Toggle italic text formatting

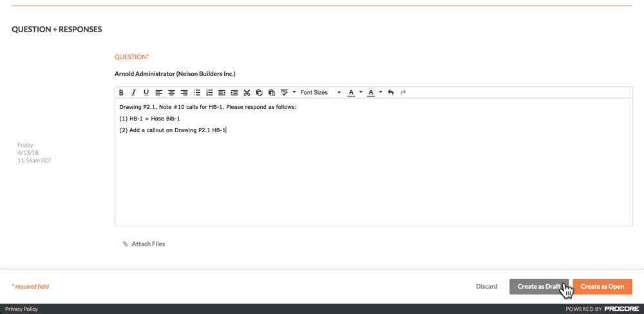[x=133, y=93]
